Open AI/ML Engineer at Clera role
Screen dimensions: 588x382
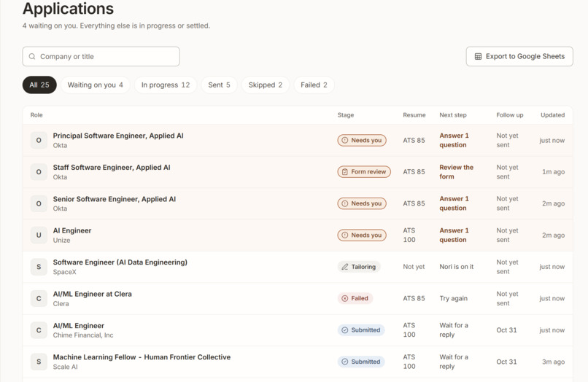click(92, 294)
